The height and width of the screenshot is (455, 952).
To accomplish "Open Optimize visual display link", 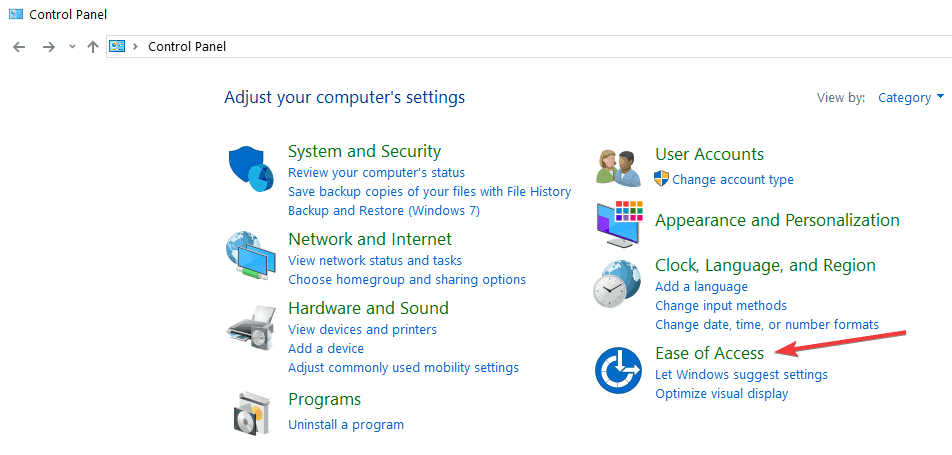I will pos(721,394).
